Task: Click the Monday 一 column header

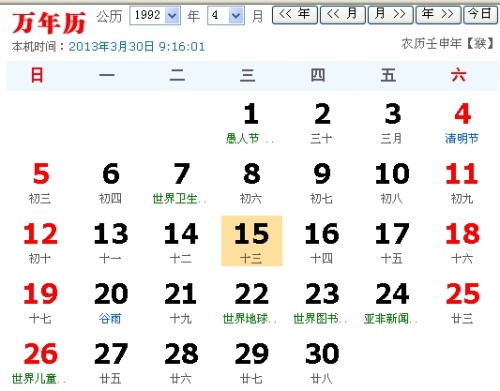Action: pos(107,75)
